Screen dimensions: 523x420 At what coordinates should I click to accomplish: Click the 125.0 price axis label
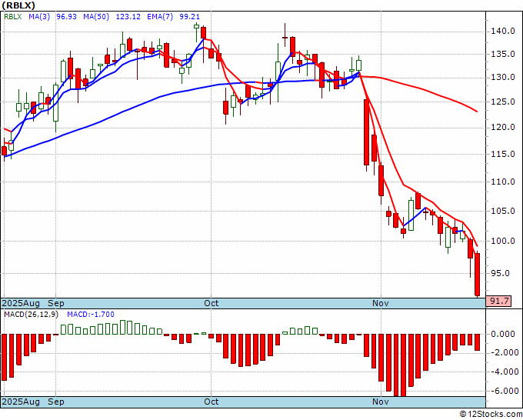pos(503,102)
